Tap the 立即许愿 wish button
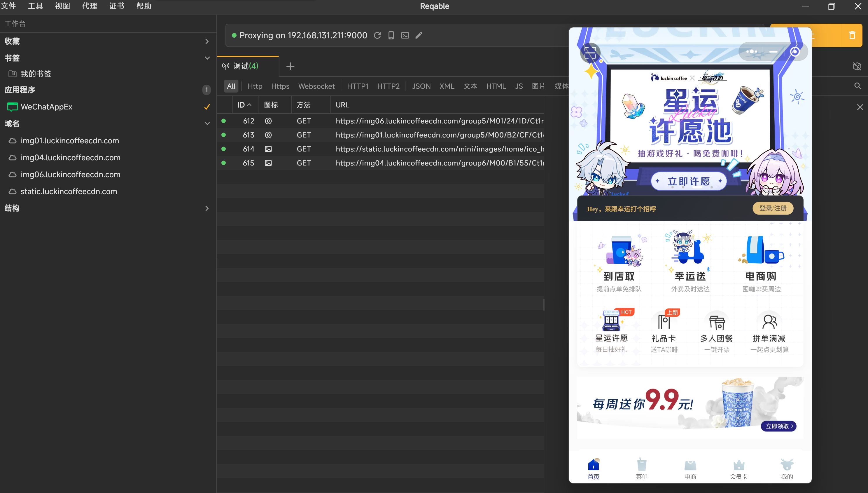 point(689,181)
